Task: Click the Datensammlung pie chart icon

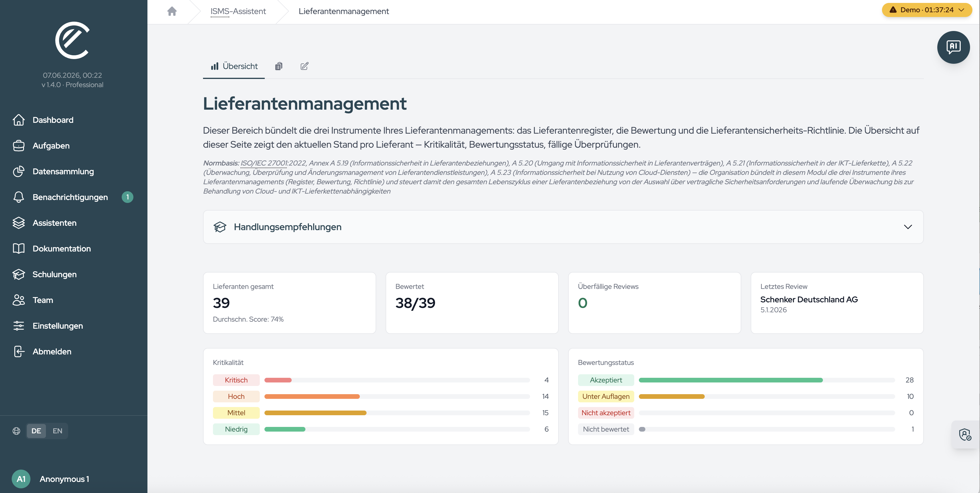Action: tap(19, 171)
